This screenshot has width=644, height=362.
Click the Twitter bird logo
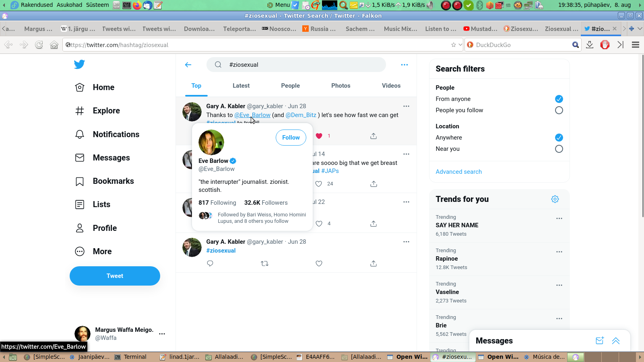coord(79,64)
